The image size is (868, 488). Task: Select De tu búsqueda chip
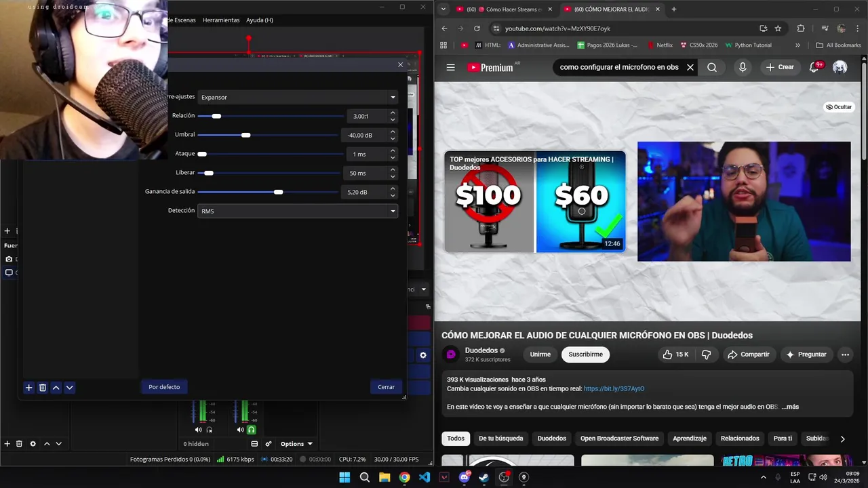tap(500, 439)
